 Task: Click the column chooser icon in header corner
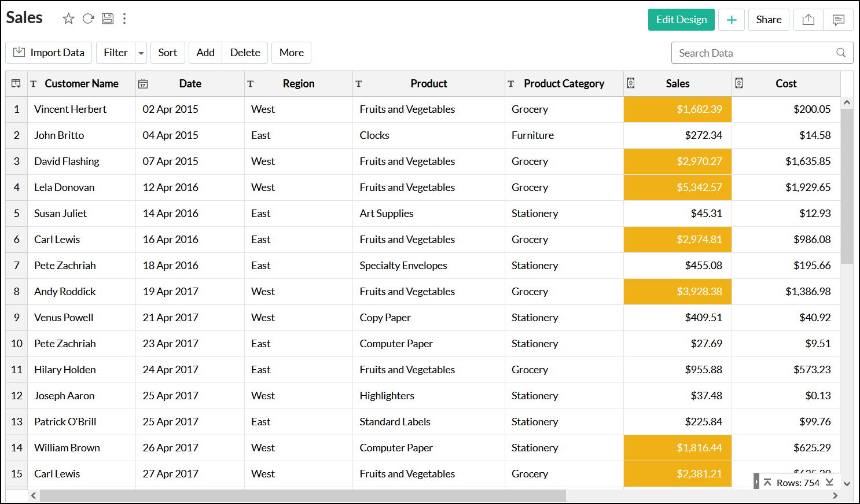(x=16, y=84)
